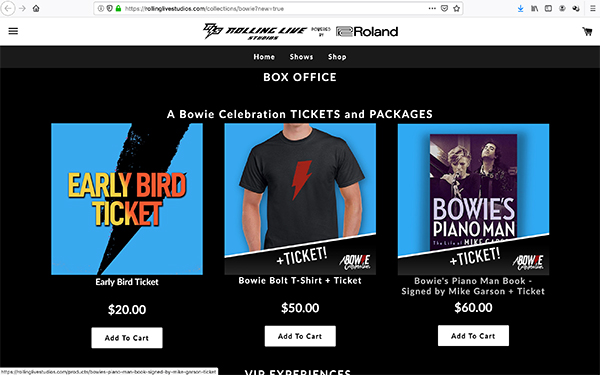
Task: Click the browser home icon
Action: pyautogui.click(x=36, y=8)
